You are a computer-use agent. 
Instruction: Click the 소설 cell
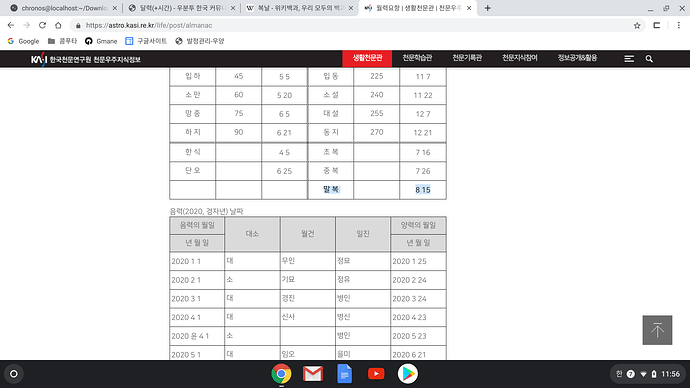tap(331, 95)
